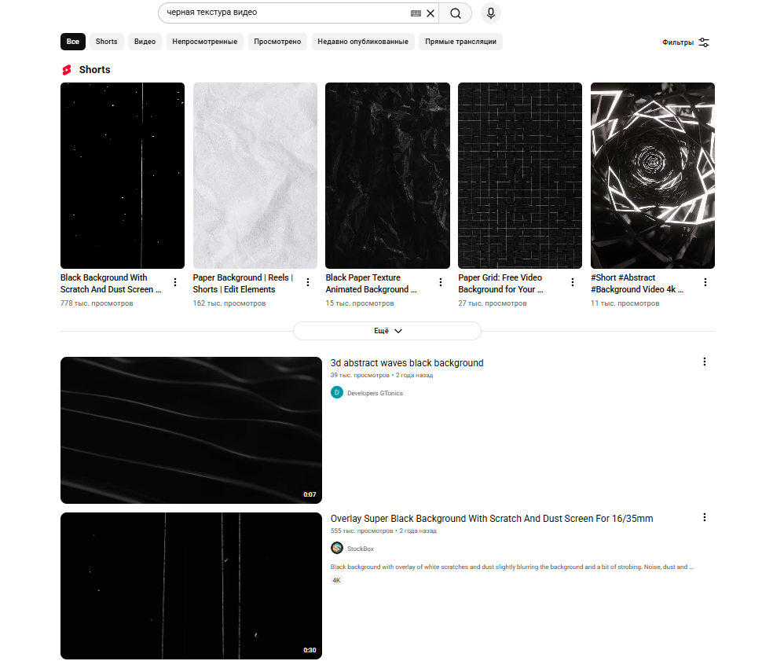Open filters icon next to Фильтры
Viewport: 784px width, 672px height.
(704, 42)
